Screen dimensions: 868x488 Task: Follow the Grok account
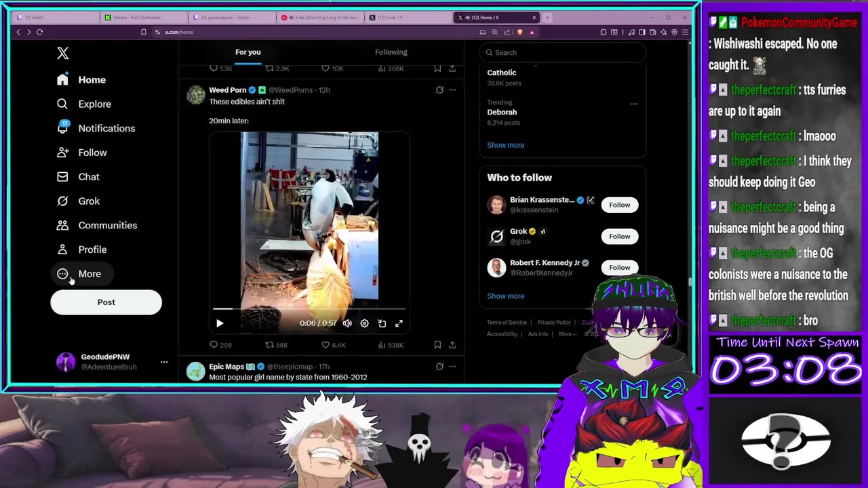pyautogui.click(x=619, y=237)
